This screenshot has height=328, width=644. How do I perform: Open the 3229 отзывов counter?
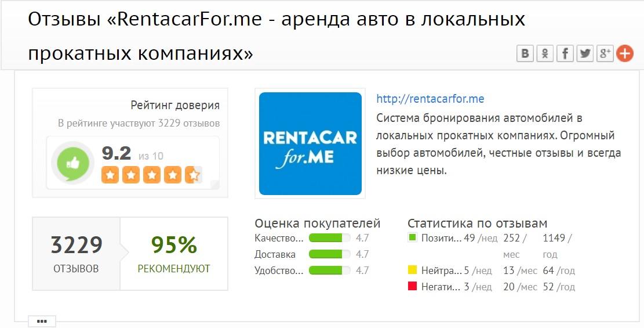tap(77, 254)
